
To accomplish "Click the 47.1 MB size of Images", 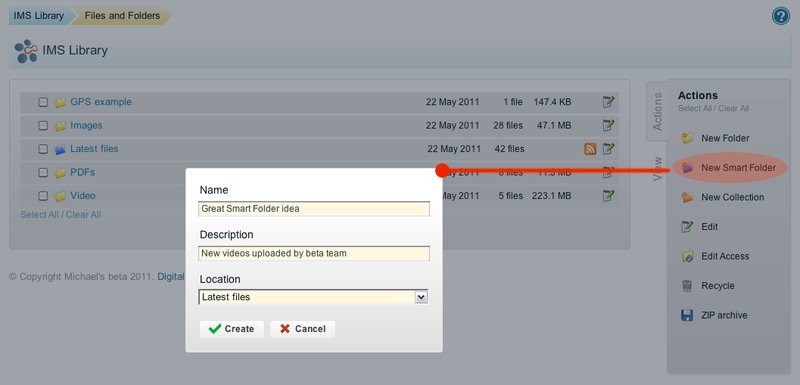I will click(x=555, y=125).
